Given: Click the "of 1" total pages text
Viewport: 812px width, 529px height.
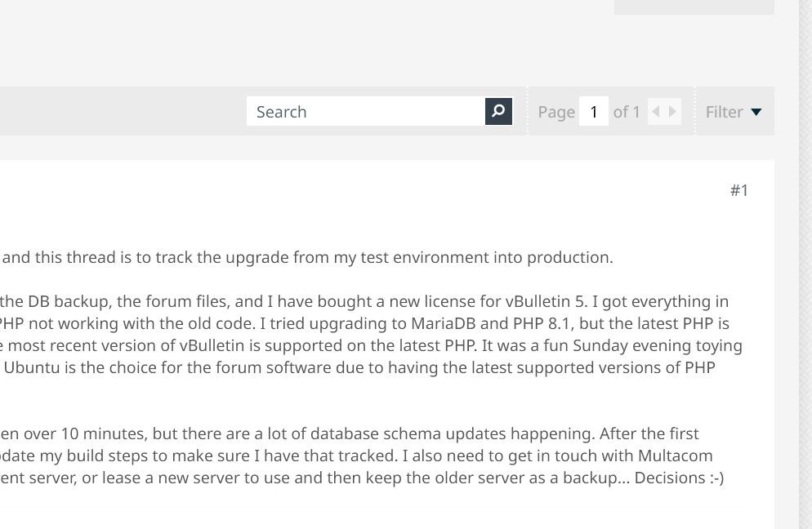Looking at the screenshot, I should click(626, 112).
